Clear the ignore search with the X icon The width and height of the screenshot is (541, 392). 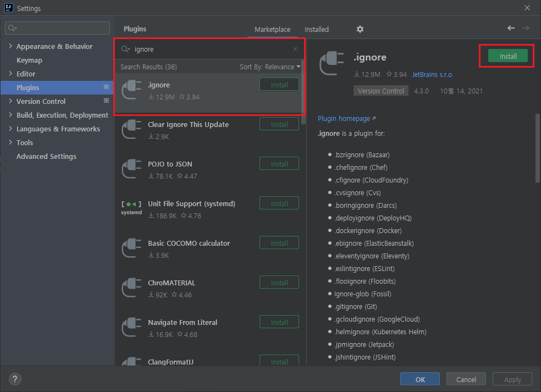(x=295, y=49)
